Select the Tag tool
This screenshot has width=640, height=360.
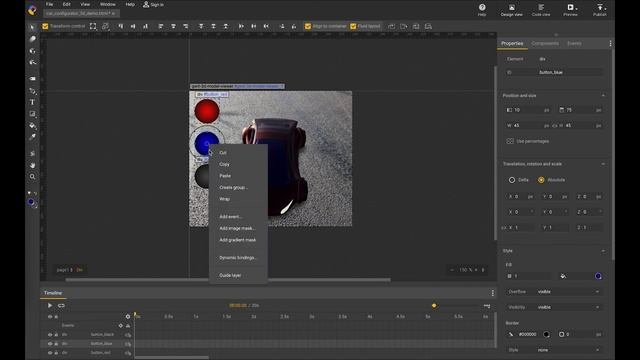(32, 78)
